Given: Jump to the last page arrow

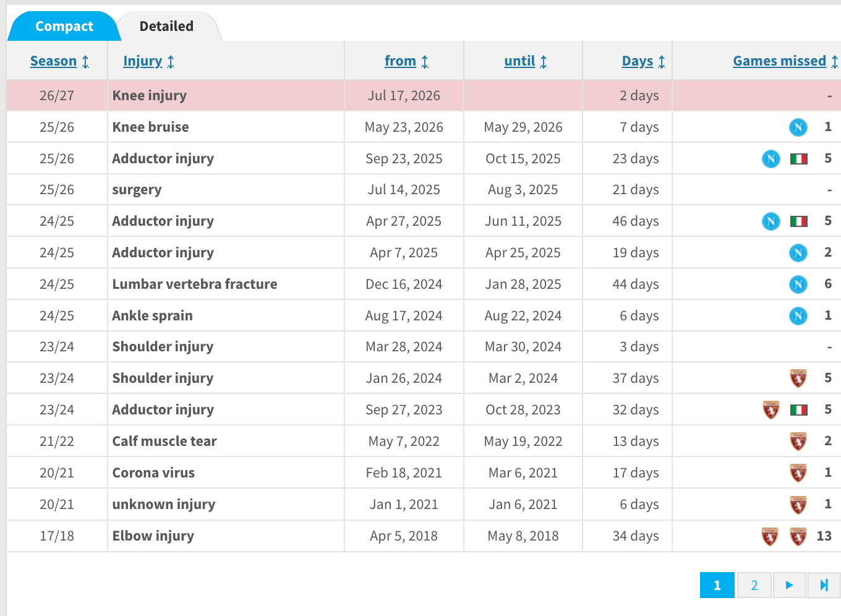Looking at the screenshot, I should point(824,585).
